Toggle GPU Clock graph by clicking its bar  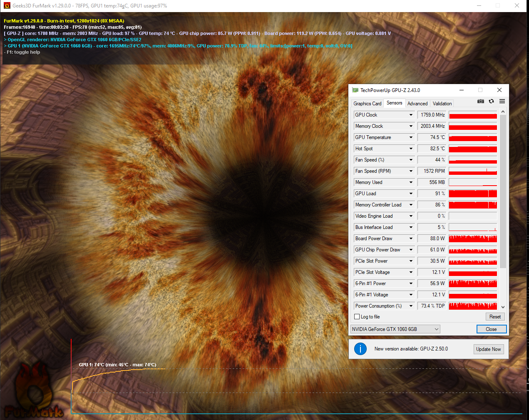pyautogui.click(x=473, y=114)
